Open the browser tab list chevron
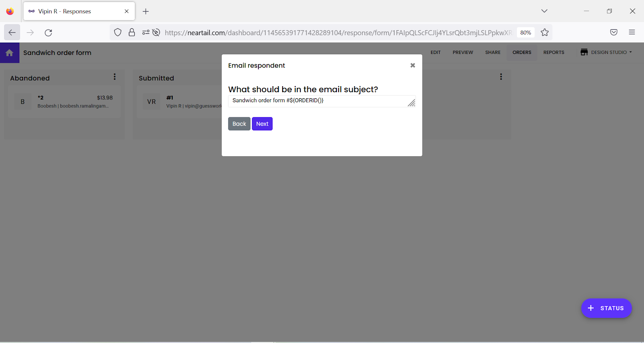644x343 pixels. click(x=544, y=11)
